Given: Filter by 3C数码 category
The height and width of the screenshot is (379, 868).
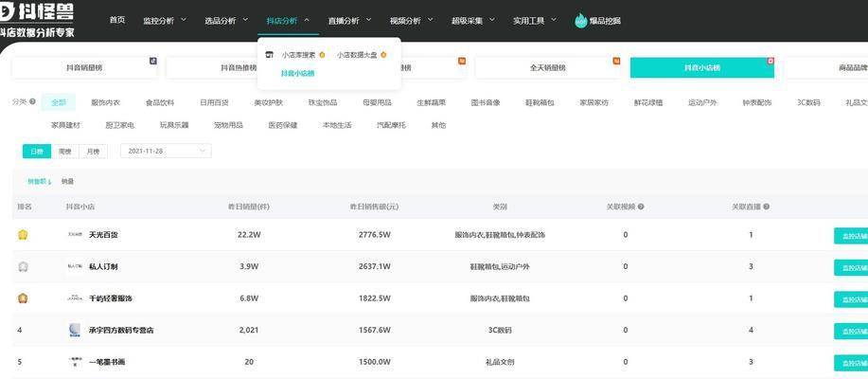Looking at the screenshot, I should [x=808, y=102].
